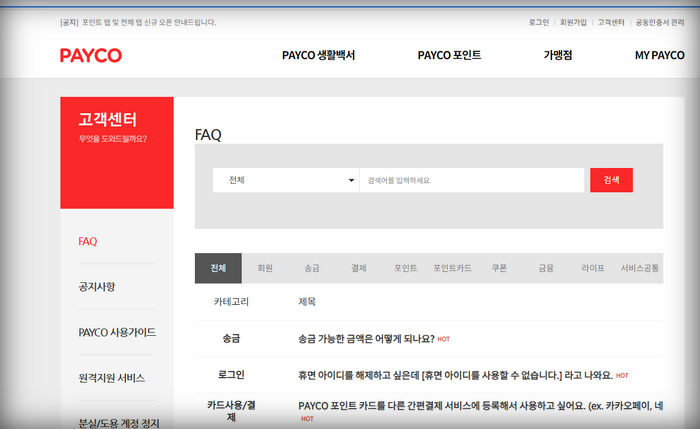Switch to the 쿠폰 tab
This screenshot has height=429, width=700.
[x=499, y=268]
